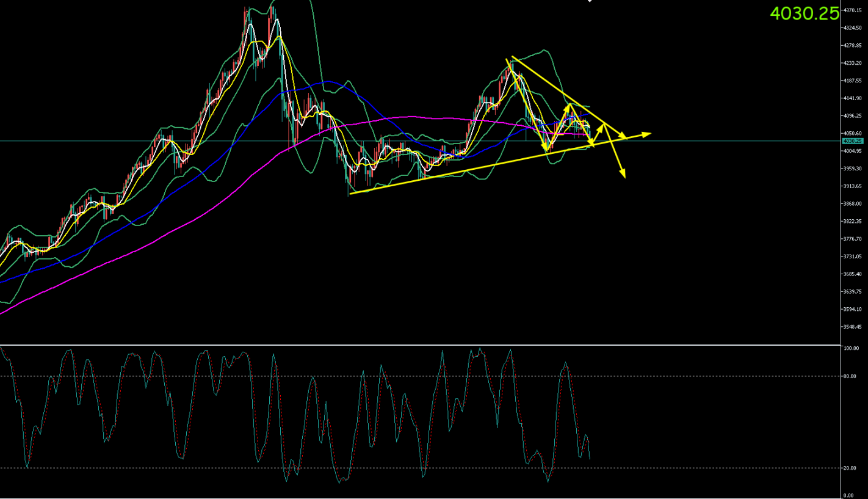
Task: Click the 4141.90 label on price axis
Action: [x=852, y=98]
